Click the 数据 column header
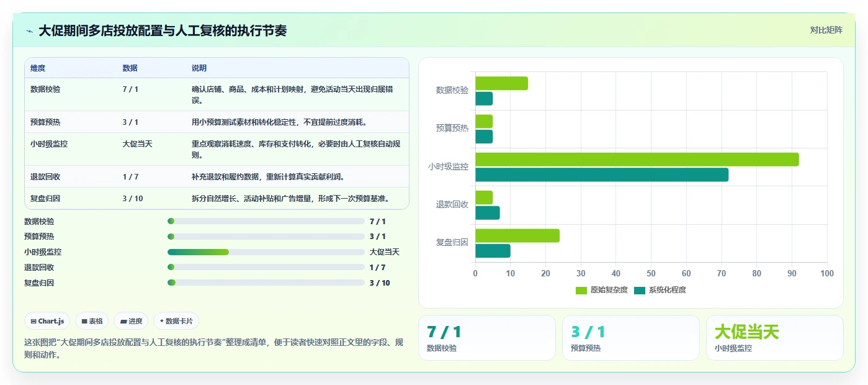The image size is (868, 385). tap(130, 68)
